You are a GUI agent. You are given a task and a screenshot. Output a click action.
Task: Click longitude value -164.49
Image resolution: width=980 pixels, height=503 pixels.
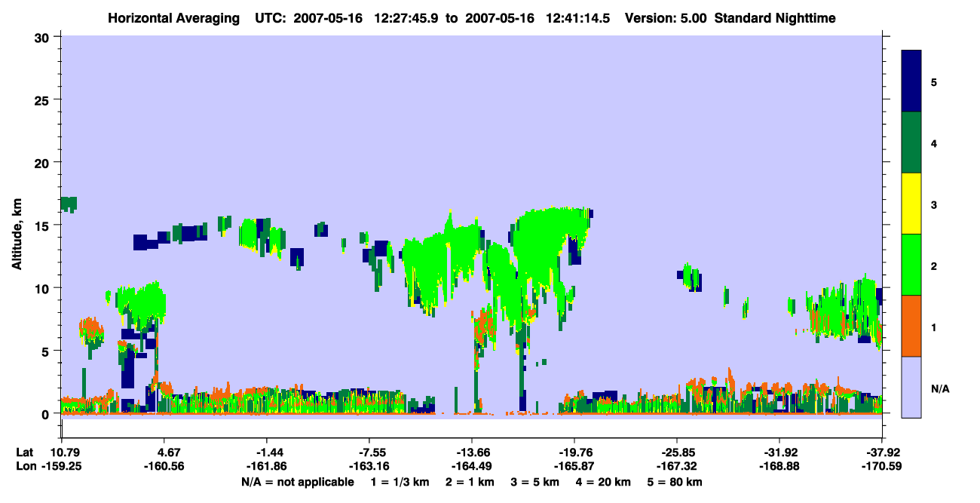click(471, 466)
